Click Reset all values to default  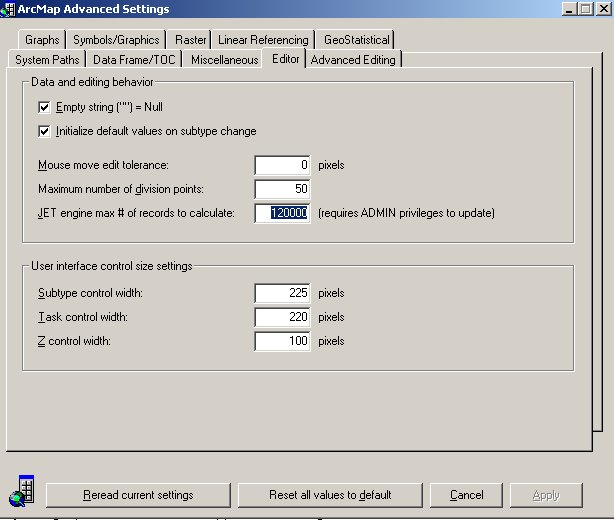330,495
